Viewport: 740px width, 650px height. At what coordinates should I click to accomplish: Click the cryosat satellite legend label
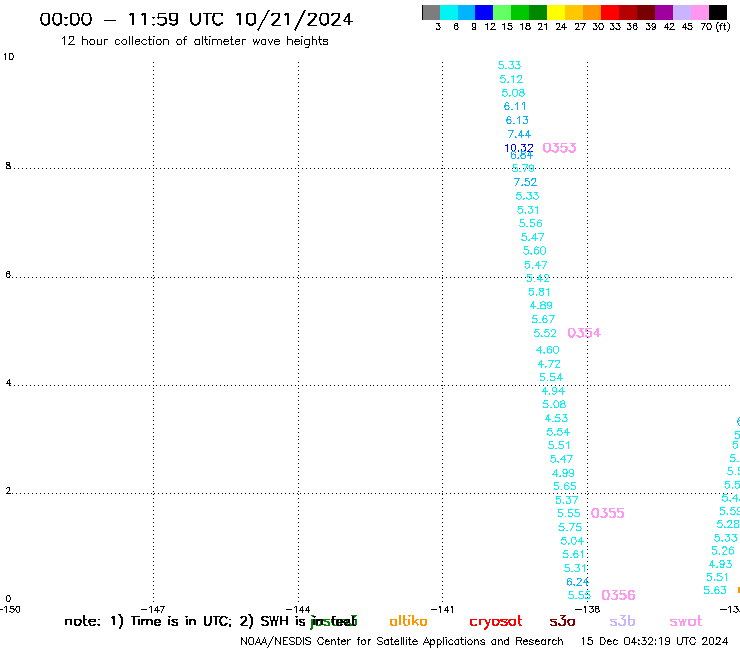click(496, 622)
